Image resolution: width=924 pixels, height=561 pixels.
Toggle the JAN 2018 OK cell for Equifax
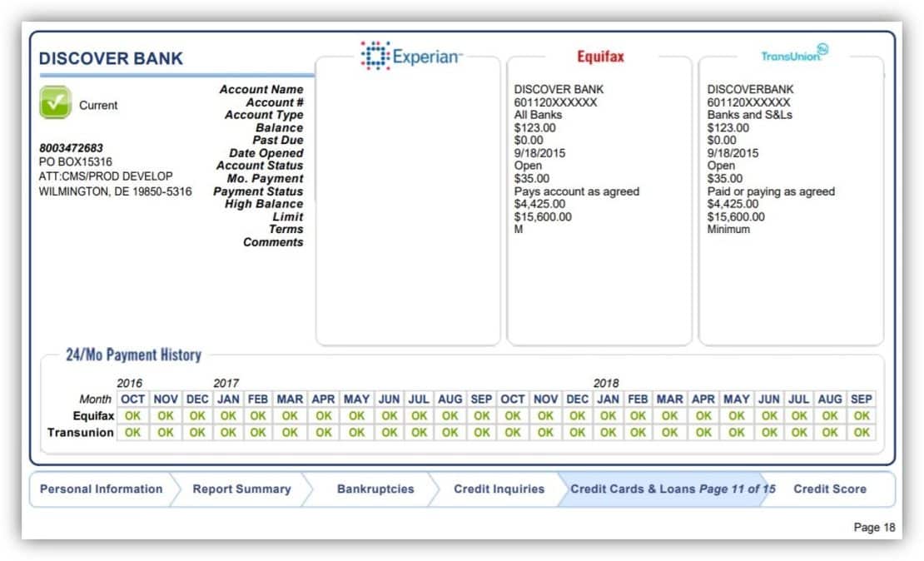tap(607, 415)
